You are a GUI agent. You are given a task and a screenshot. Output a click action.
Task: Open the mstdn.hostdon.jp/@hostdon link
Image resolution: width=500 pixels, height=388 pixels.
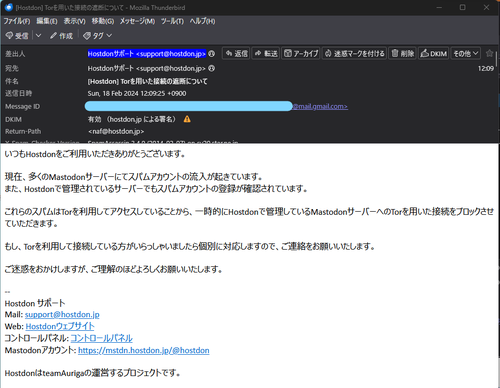tap(144, 350)
